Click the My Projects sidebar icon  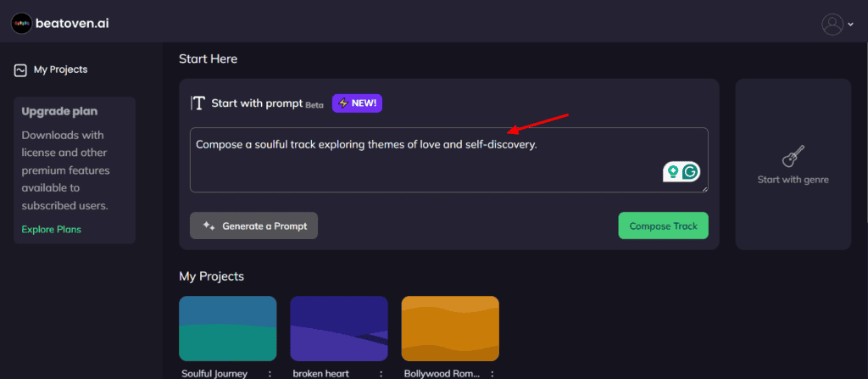pyautogui.click(x=20, y=70)
